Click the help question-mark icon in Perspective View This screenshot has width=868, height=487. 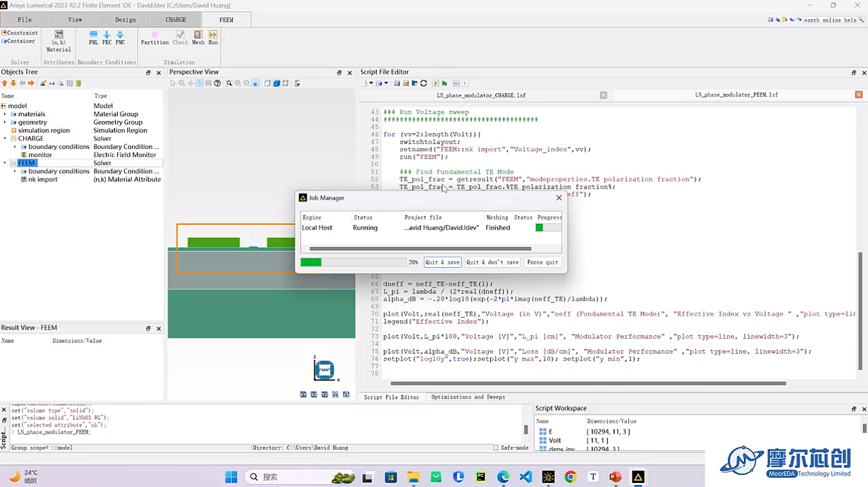[x=217, y=83]
